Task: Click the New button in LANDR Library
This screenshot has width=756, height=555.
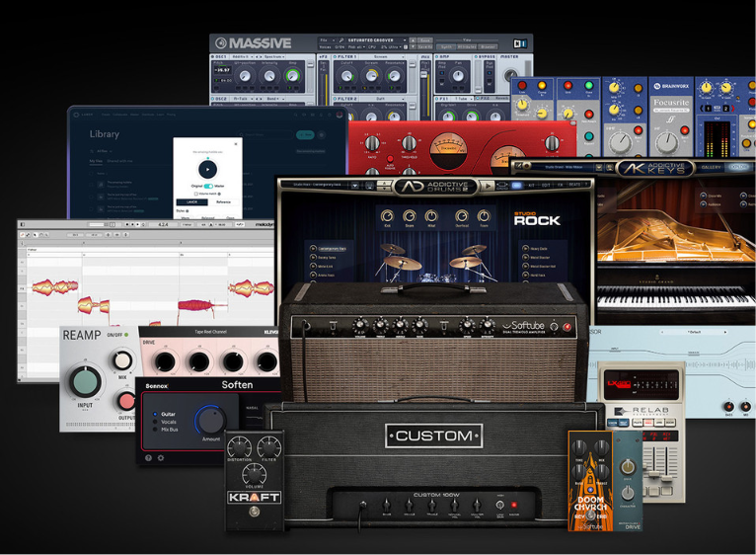Action: click(305, 135)
